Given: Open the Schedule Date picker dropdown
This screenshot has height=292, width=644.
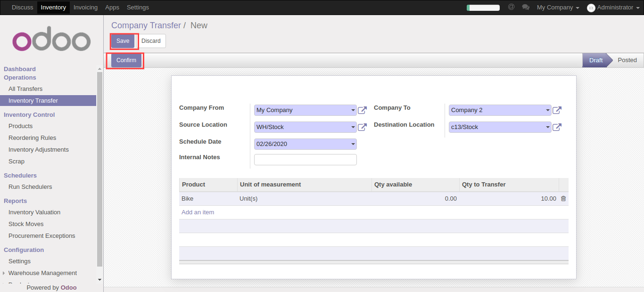Looking at the screenshot, I should point(353,144).
